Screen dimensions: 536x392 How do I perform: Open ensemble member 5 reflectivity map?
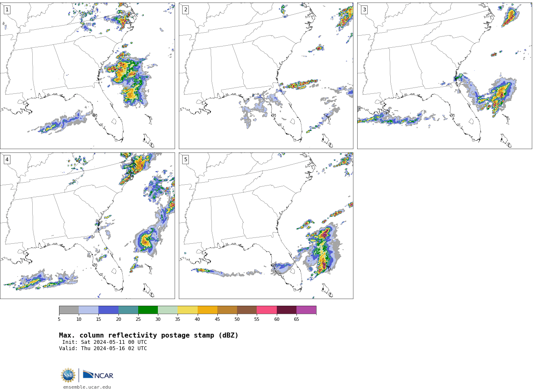click(266, 226)
